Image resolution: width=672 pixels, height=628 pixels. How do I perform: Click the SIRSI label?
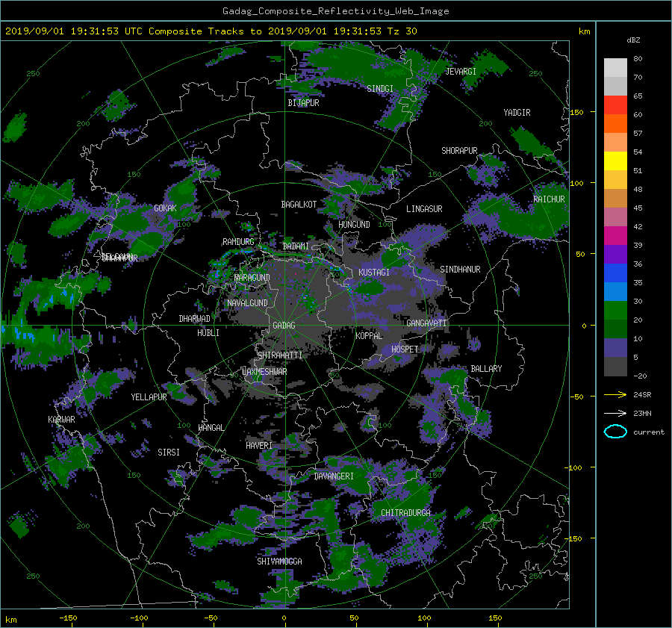(x=169, y=453)
